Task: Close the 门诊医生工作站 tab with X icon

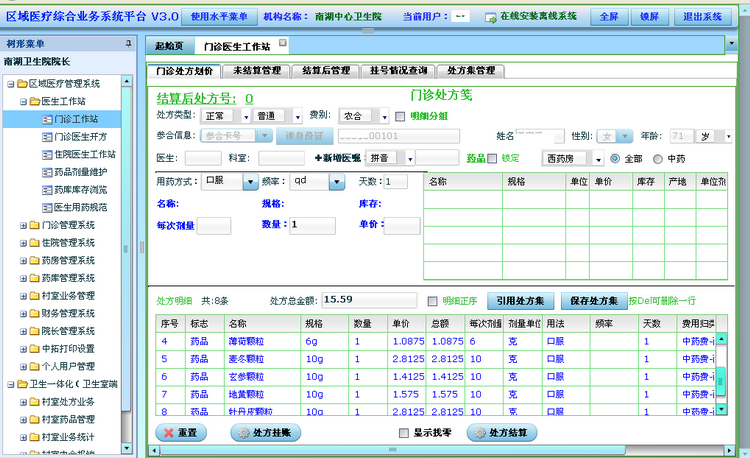Action: point(283,43)
